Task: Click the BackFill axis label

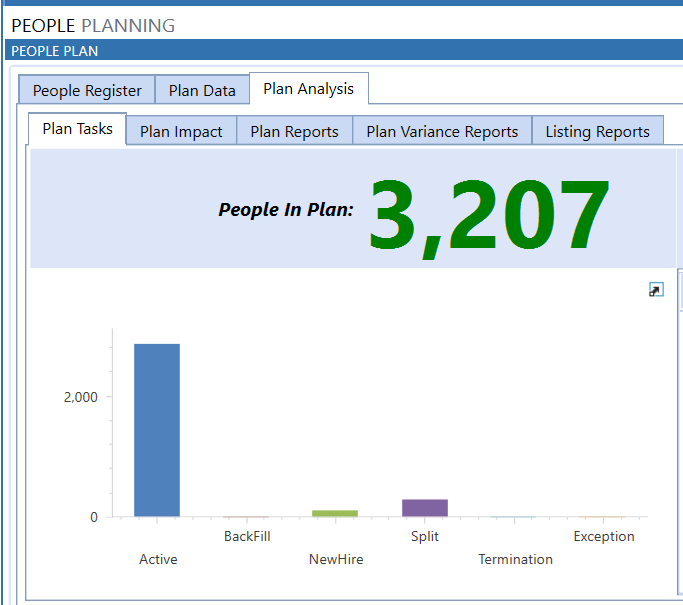Action: tap(247, 536)
